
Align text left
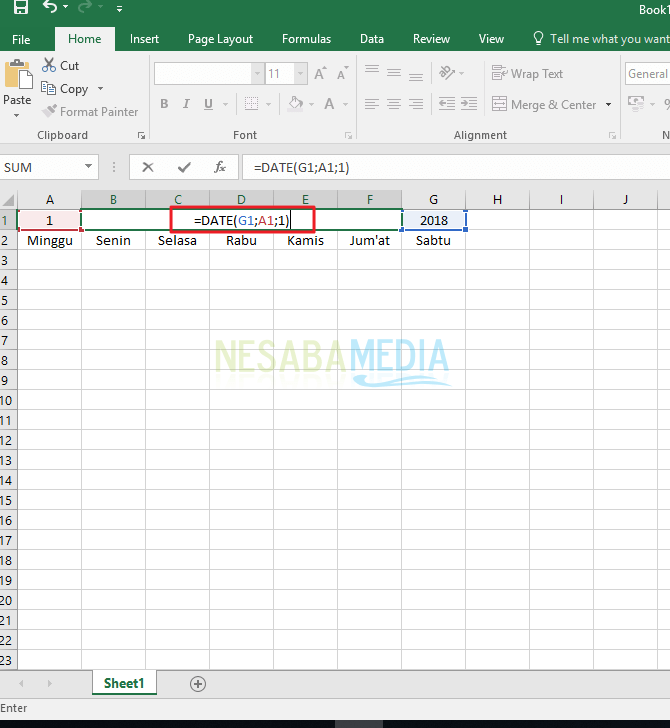tap(372, 104)
